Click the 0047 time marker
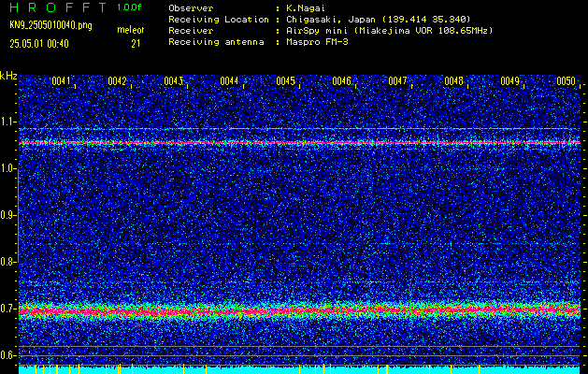 coord(397,81)
